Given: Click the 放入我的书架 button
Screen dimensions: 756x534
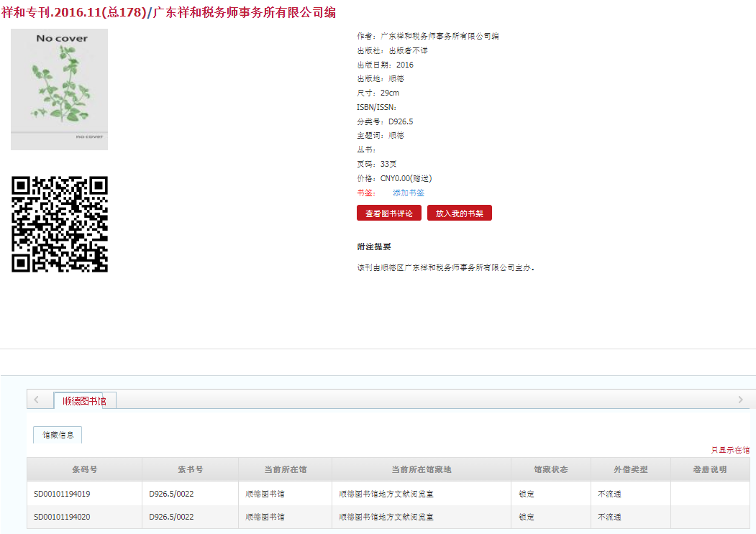Looking at the screenshot, I should click(460, 213).
